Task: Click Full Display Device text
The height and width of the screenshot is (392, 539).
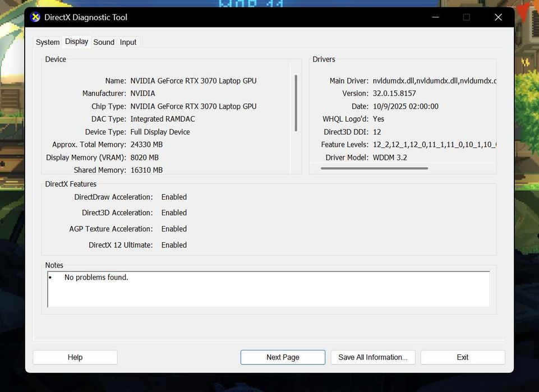Action: (x=160, y=132)
